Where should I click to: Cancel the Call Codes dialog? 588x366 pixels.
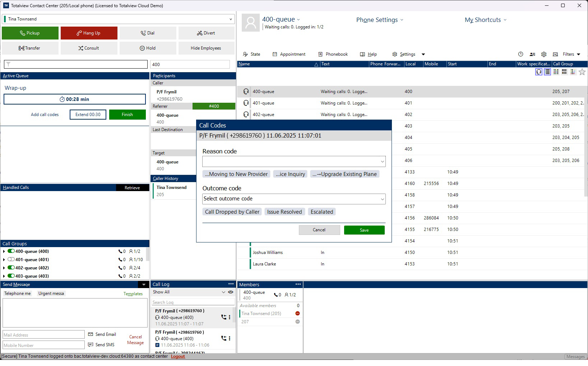pyautogui.click(x=319, y=230)
